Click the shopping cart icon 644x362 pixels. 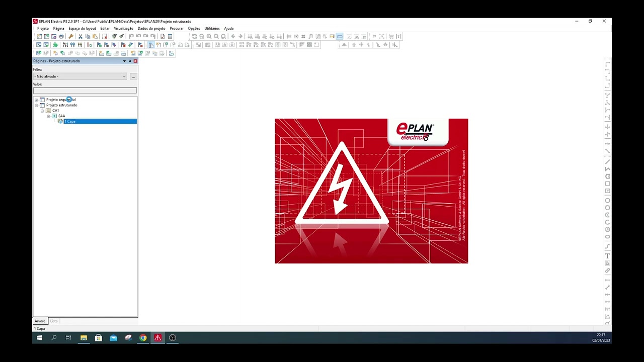pos(391,36)
